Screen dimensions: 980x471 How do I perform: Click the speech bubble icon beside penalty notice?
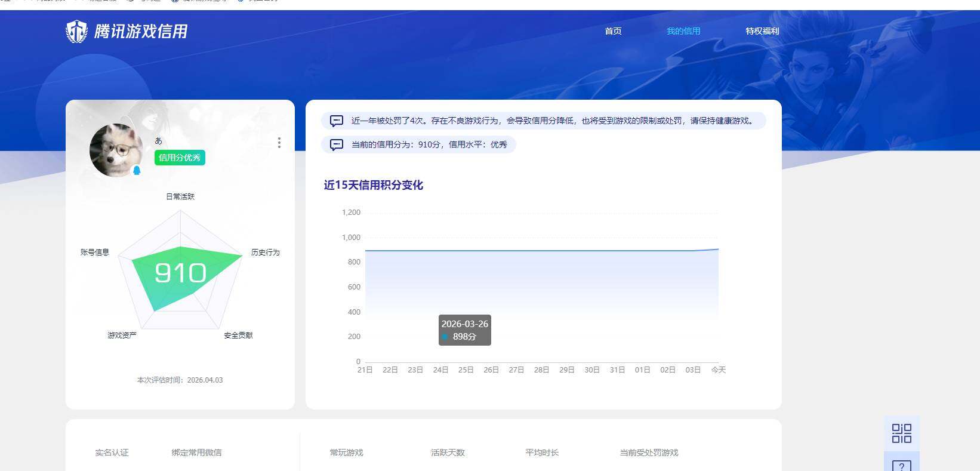[x=337, y=121]
